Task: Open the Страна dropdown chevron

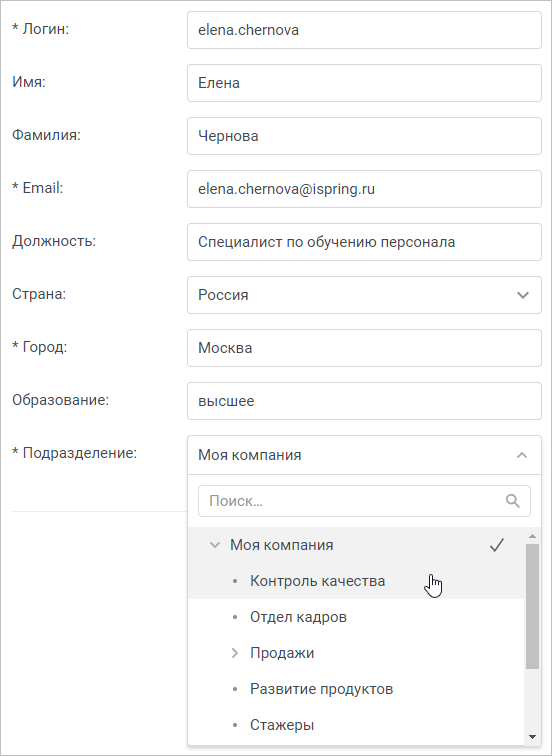Action: pyautogui.click(x=523, y=295)
